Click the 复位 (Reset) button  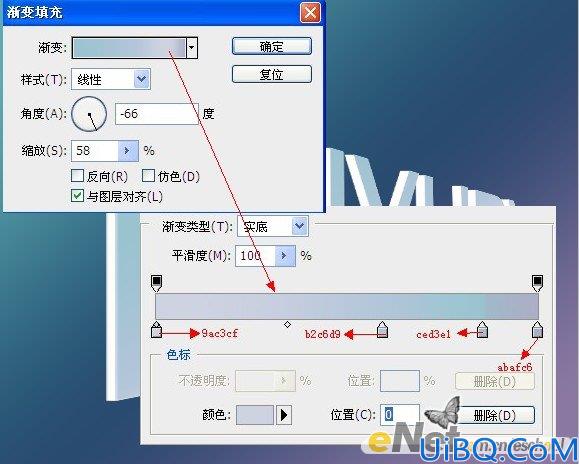point(272,74)
